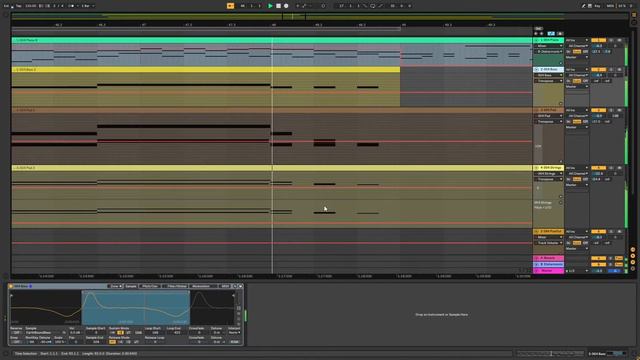
Task: Deactivate the 3-004 Pad track activator
Action: pyautogui.click(x=598, y=111)
